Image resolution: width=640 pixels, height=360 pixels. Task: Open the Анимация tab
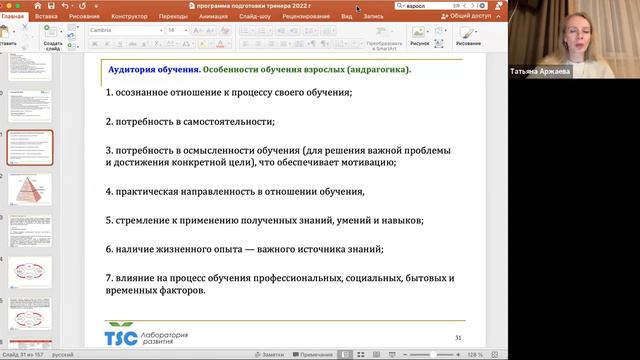coord(213,16)
